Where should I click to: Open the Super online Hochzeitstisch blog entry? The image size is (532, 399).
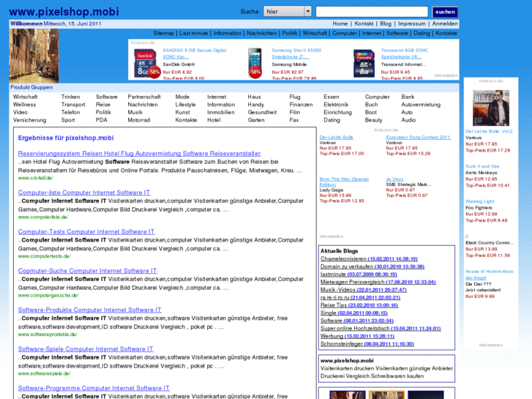click(381, 329)
